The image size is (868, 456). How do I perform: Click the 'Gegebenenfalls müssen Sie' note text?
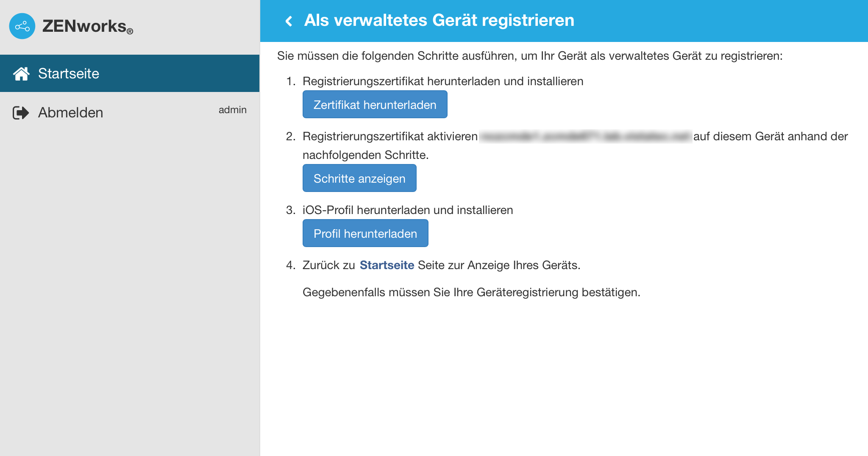[x=471, y=292]
